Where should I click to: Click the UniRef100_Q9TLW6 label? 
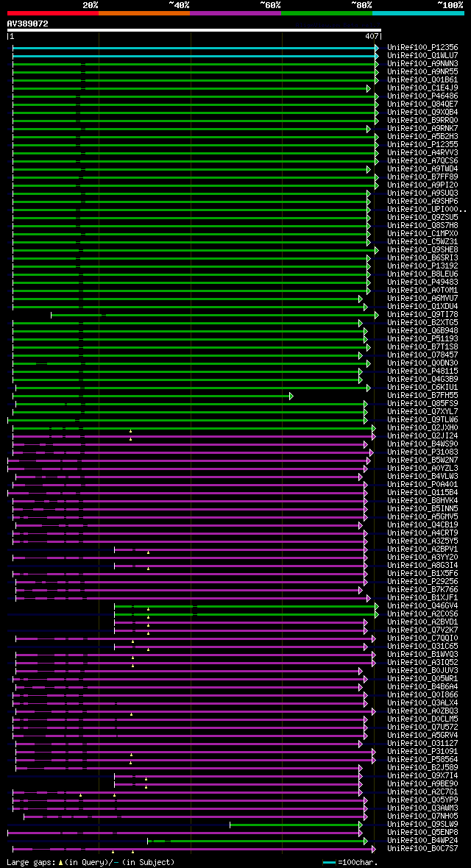tap(422, 419)
